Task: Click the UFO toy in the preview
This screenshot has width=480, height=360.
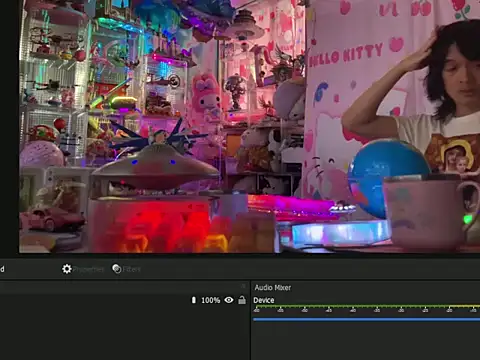Action: click(x=156, y=167)
